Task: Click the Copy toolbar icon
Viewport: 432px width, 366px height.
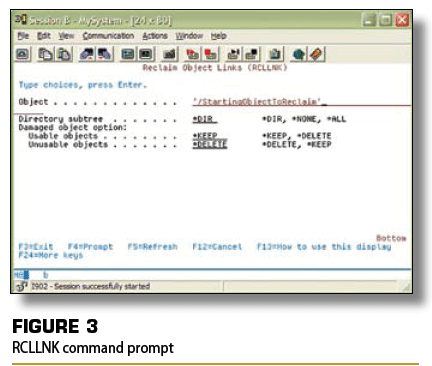Action: 45,54
